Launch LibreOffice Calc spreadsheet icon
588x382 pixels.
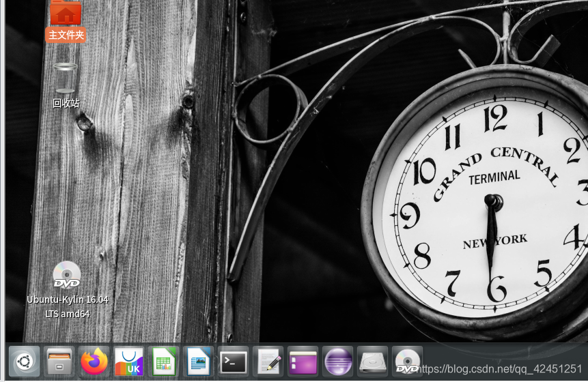click(164, 362)
